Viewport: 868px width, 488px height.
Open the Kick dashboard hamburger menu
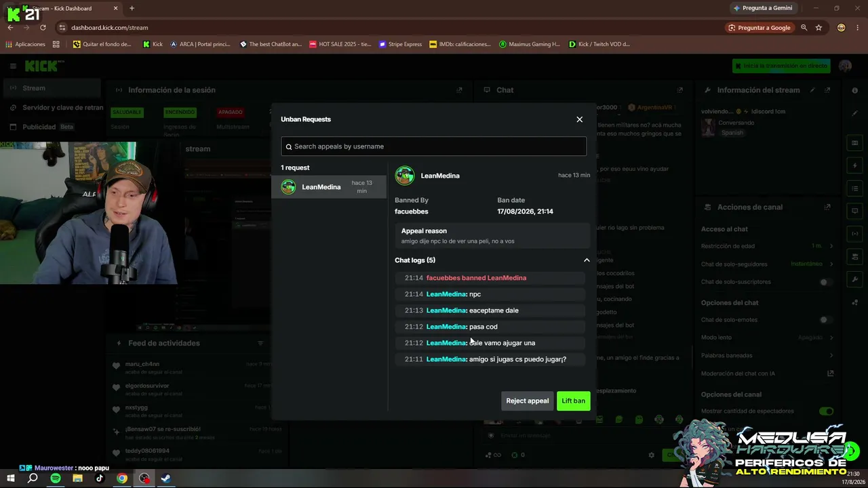click(13, 66)
